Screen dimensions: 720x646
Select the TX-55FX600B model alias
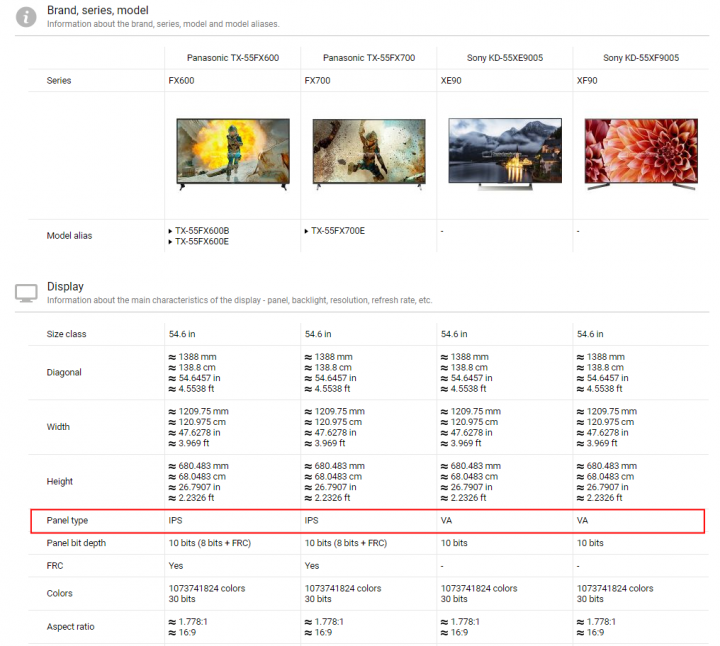(202, 231)
